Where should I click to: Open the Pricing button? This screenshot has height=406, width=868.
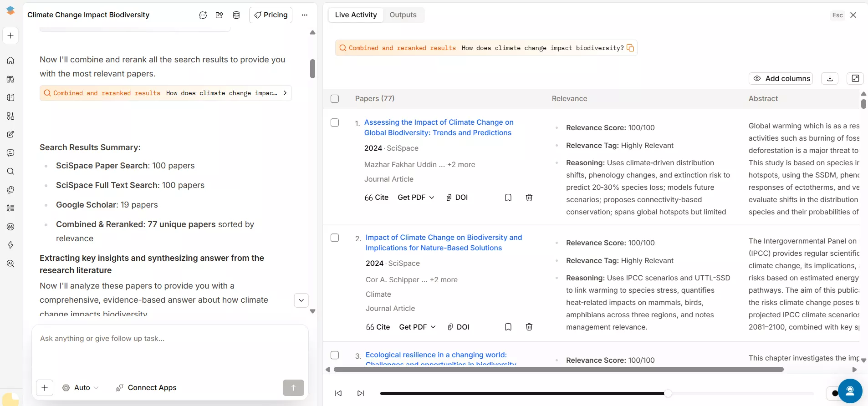pyautogui.click(x=271, y=15)
